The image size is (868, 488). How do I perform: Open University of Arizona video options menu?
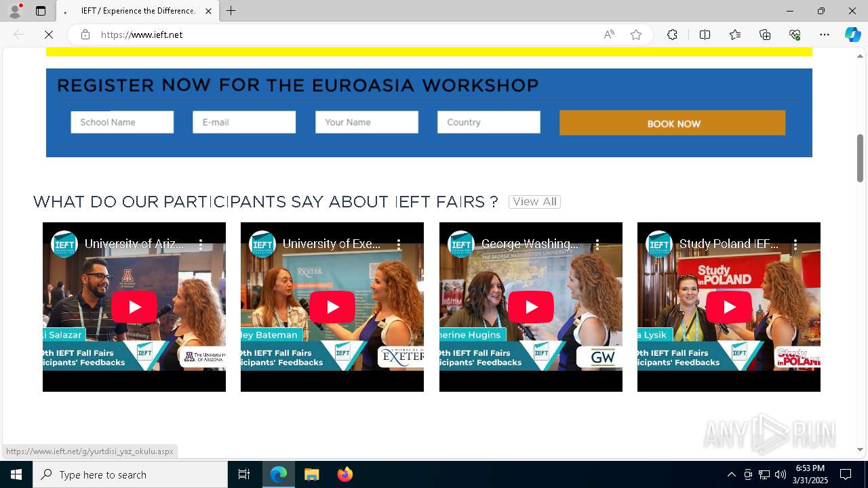click(201, 244)
